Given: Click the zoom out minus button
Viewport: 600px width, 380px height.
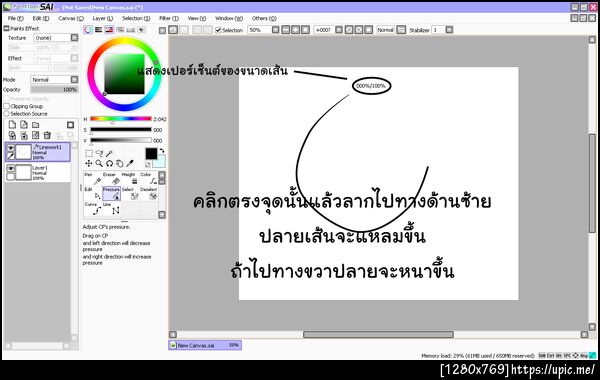Looking at the screenshot, I should point(285,30).
